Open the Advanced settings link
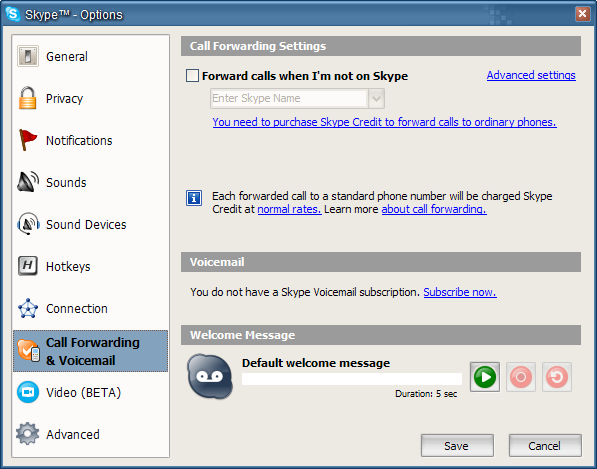 531,75
